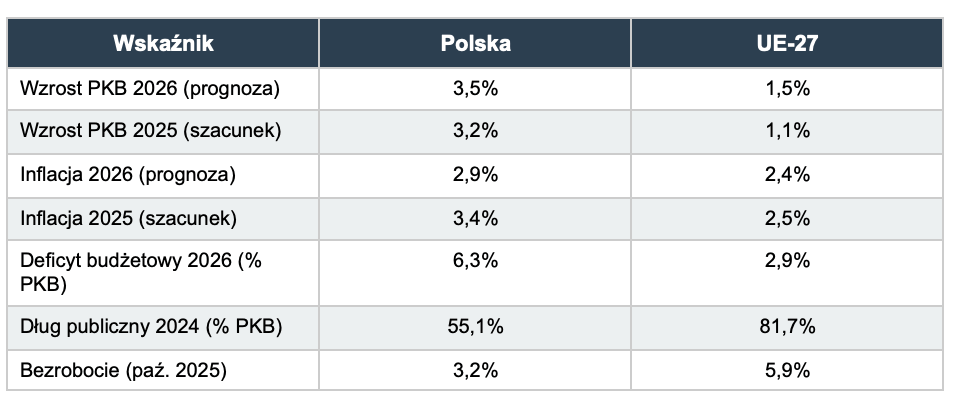Click the Wskaźnik column header
This screenshot has width=961, height=401.
(x=163, y=43)
